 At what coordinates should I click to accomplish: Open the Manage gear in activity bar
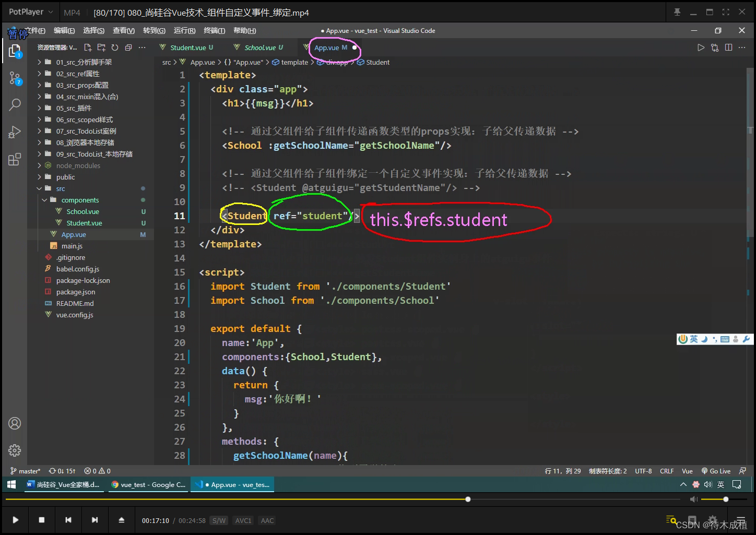(x=15, y=450)
